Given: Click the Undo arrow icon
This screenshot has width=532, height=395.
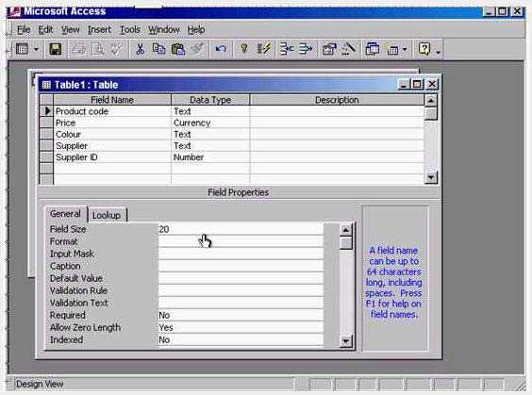Looking at the screenshot, I should pyautogui.click(x=221, y=50).
